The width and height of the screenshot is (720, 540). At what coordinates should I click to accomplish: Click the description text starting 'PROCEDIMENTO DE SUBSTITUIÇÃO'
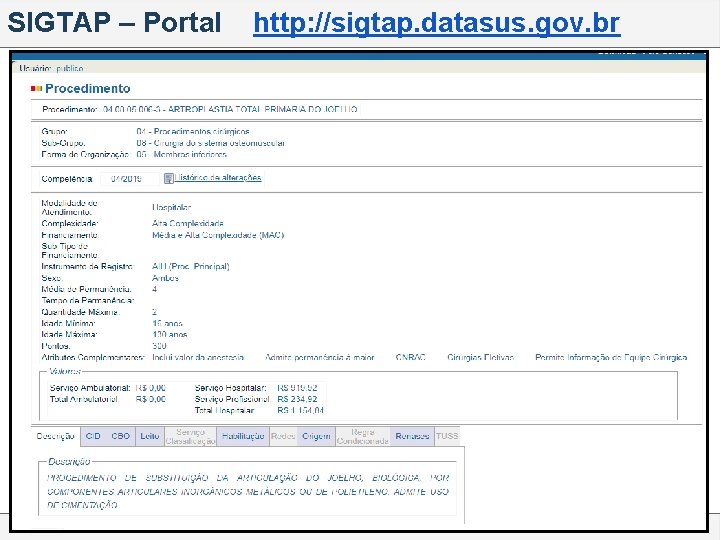click(x=248, y=491)
